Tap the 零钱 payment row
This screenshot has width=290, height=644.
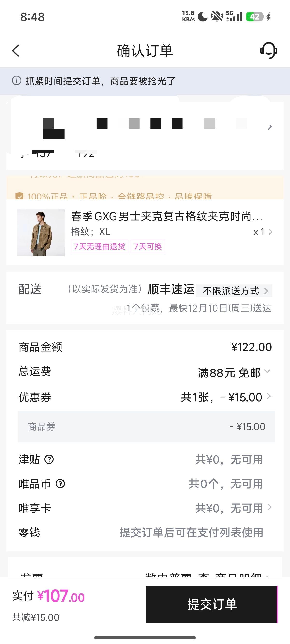[145, 533]
